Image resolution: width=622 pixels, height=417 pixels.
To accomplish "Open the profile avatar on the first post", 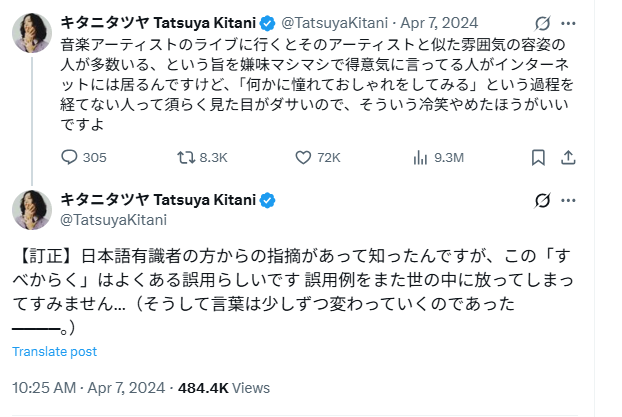I will (x=32, y=33).
